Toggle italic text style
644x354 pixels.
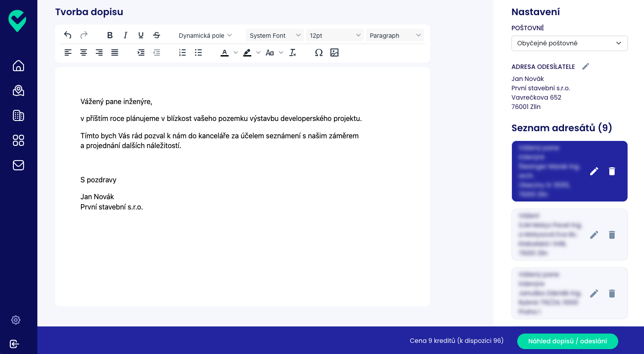125,35
